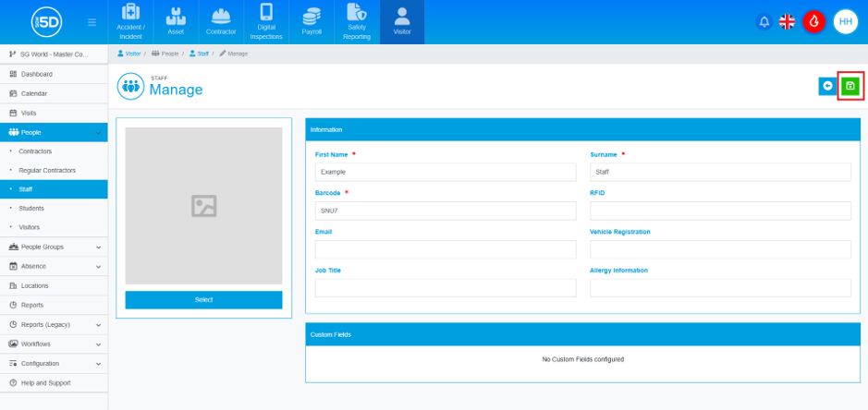Open the notifications bell icon

coord(764,21)
